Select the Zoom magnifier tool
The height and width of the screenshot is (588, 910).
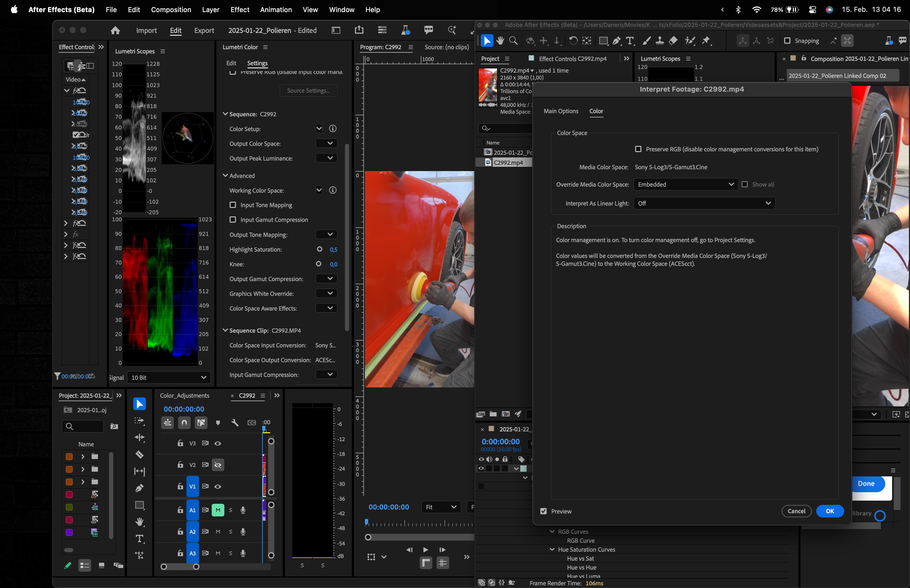click(513, 41)
